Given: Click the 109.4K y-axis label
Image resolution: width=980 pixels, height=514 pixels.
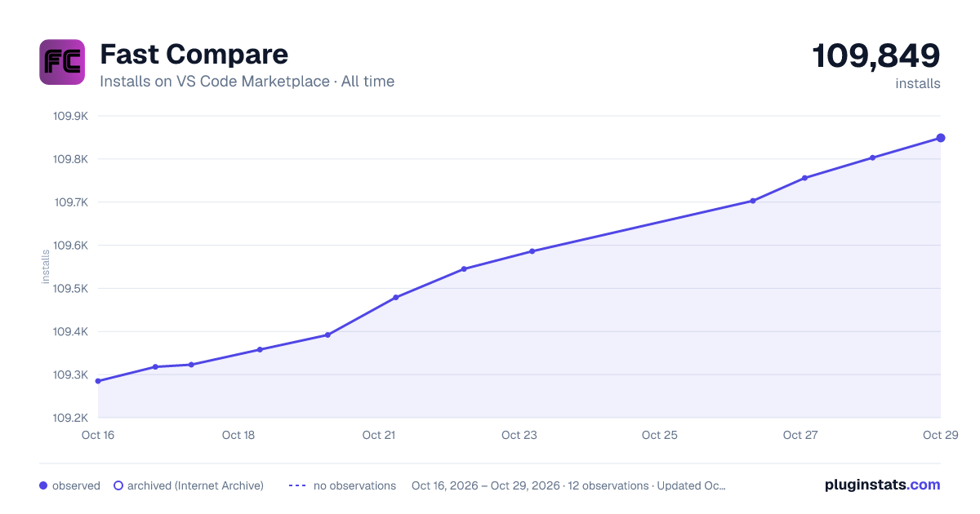Looking at the screenshot, I should [x=71, y=332].
